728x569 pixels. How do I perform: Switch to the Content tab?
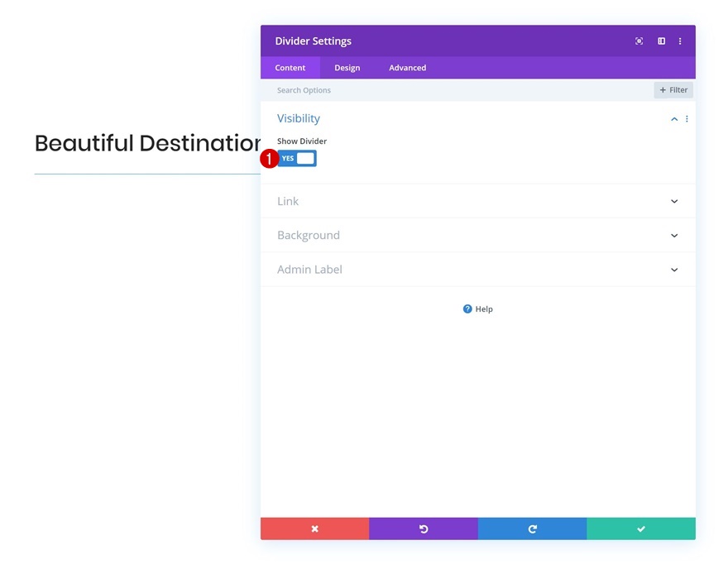click(290, 68)
